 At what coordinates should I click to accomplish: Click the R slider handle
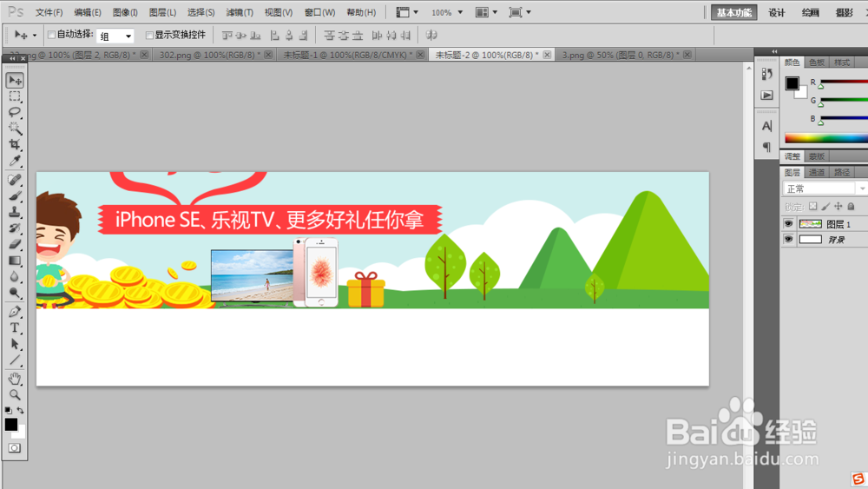pyautogui.click(x=821, y=86)
